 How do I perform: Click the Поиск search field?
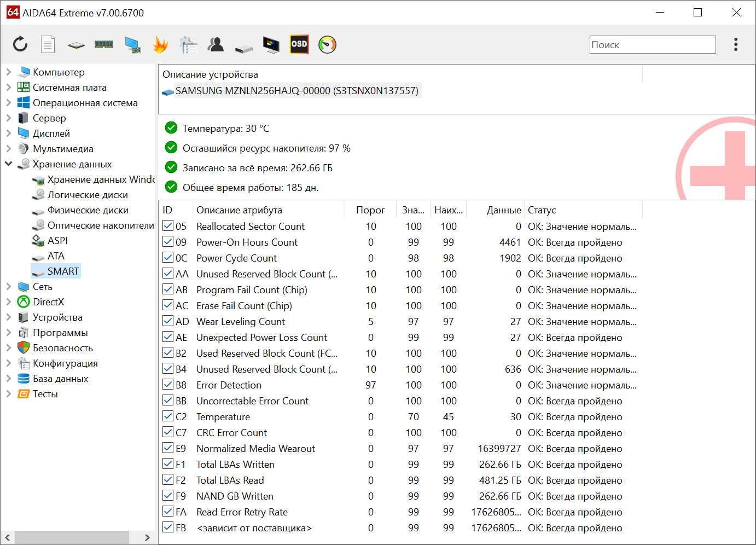pyautogui.click(x=652, y=45)
